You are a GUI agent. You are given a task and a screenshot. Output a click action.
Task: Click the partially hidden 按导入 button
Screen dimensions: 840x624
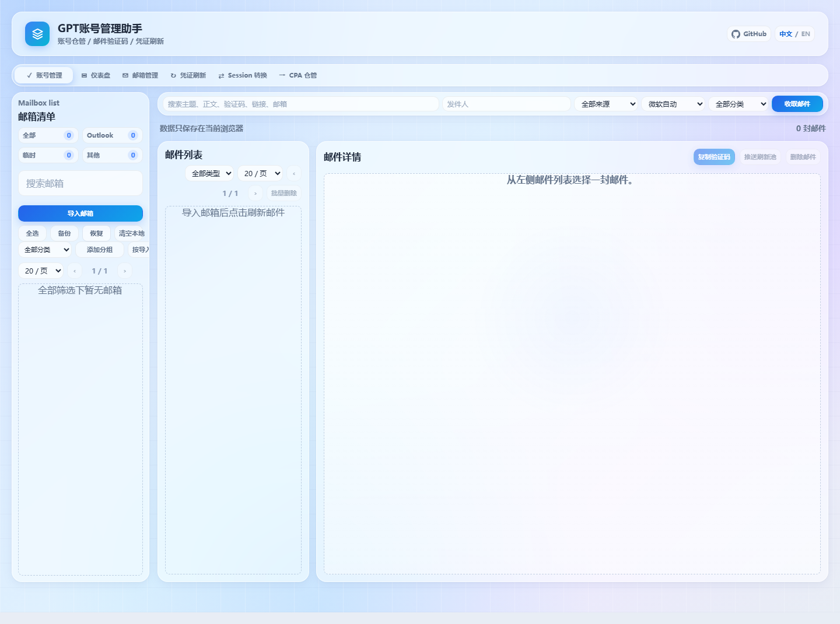click(139, 250)
